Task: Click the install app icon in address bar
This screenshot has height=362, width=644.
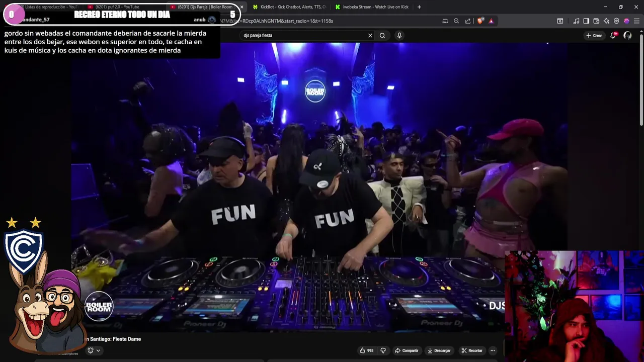Action: 445,21
